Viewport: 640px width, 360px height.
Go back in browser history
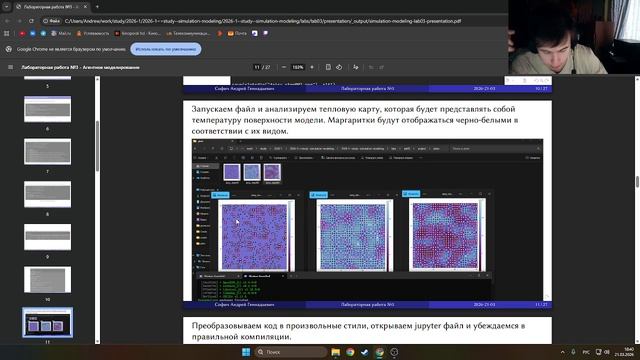7,21
